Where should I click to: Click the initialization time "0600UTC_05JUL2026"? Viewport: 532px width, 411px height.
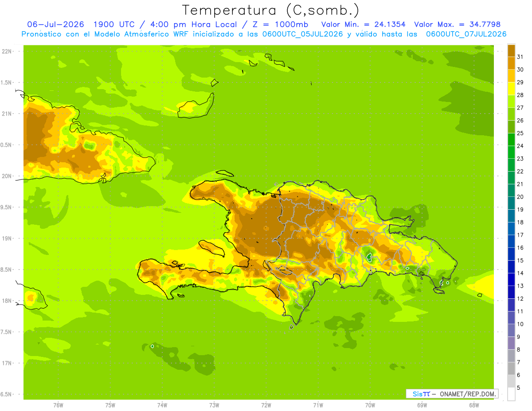[x=302, y=34]
